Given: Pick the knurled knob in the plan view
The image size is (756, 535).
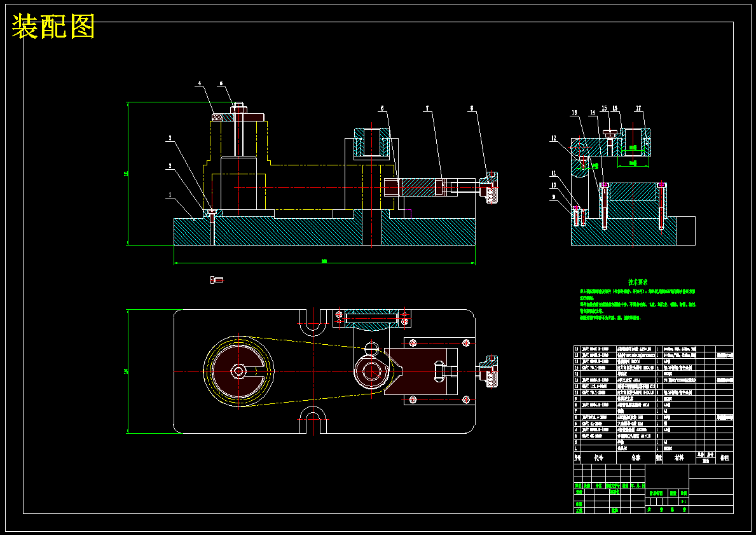Looking at the screenshot, I should [x=488, y=371].
